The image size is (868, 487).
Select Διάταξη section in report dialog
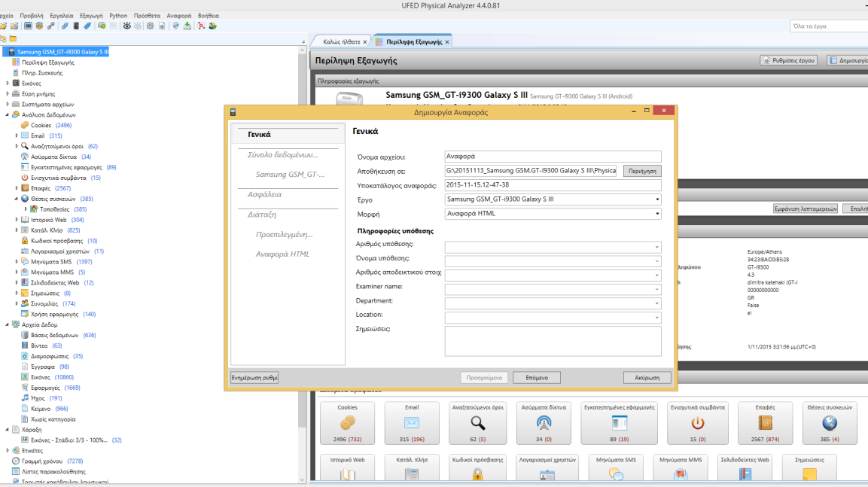tap(262, 215)
